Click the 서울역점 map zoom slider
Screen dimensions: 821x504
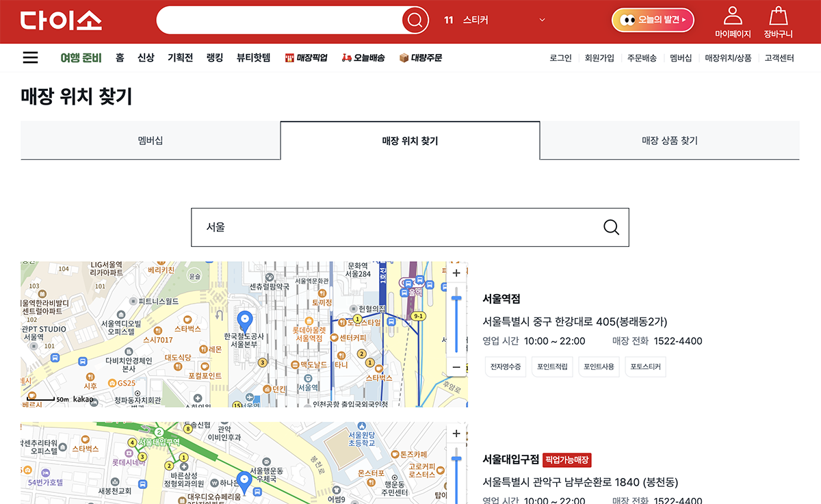point(456,319)
